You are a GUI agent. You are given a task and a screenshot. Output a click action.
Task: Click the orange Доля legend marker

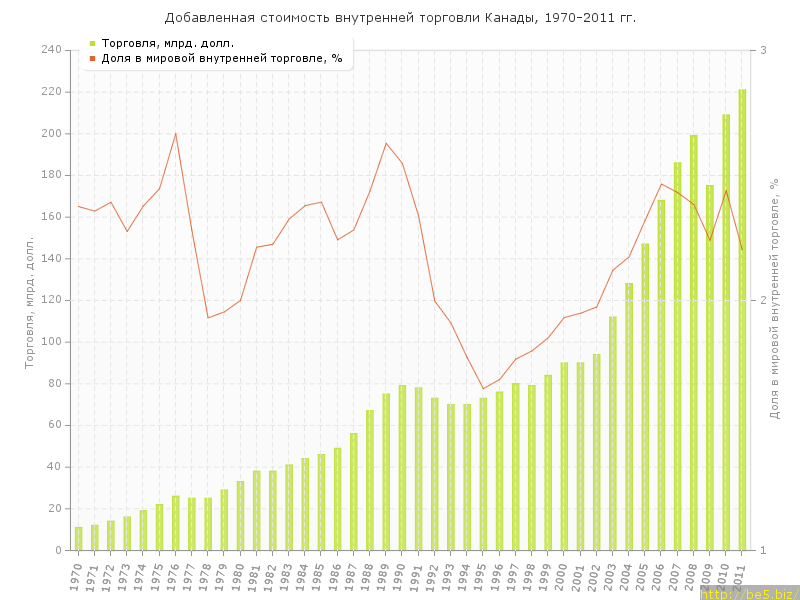92,58
